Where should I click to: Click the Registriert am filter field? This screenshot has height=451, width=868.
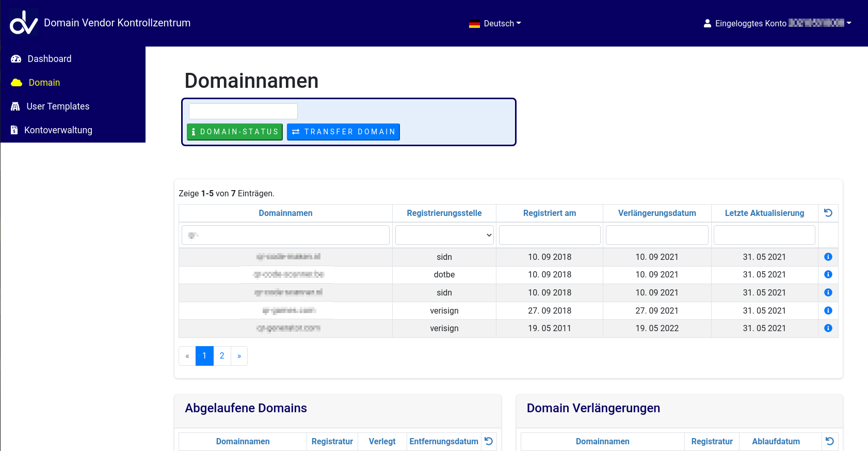pos(550,235)
